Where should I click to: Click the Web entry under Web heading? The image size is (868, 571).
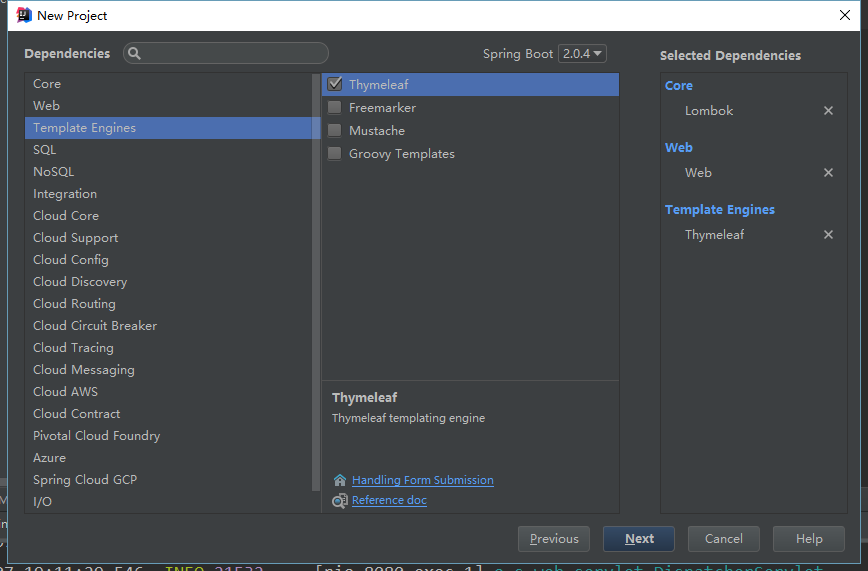(x=699, y=173)
